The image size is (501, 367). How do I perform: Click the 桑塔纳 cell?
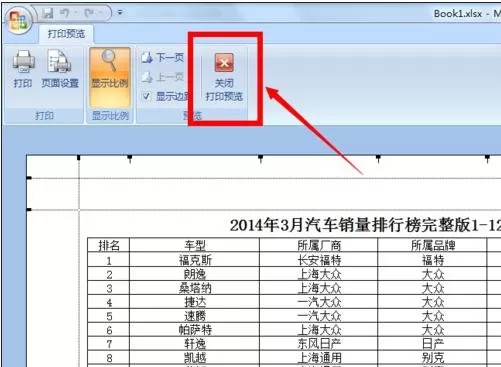point(195,288)
